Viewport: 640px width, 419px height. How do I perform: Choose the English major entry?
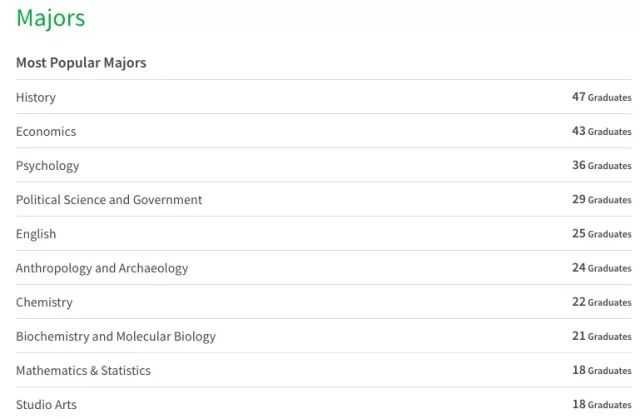click(36, 234)
